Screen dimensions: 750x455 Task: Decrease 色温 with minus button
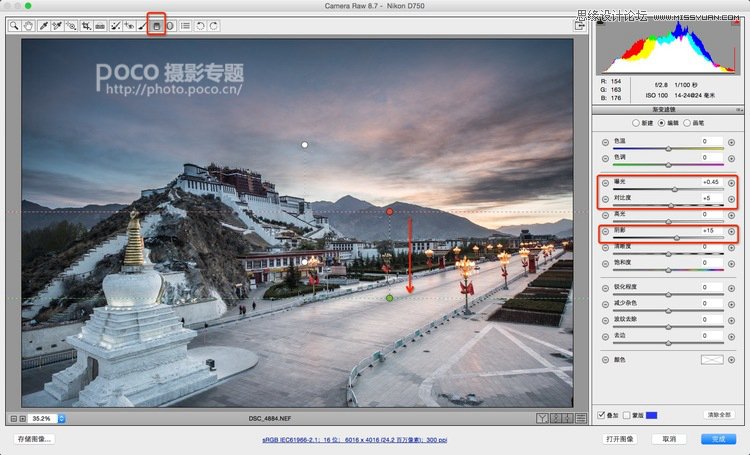[606, 143]
